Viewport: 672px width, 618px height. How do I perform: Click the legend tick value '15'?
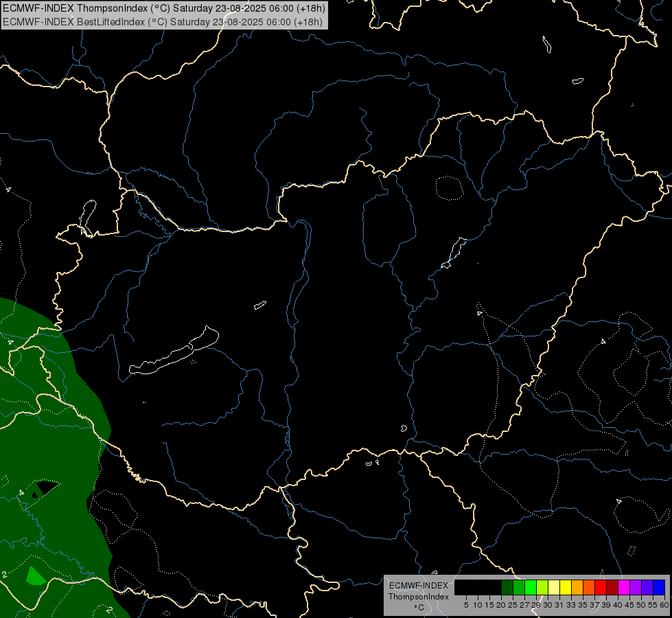[x=489, y=605]
